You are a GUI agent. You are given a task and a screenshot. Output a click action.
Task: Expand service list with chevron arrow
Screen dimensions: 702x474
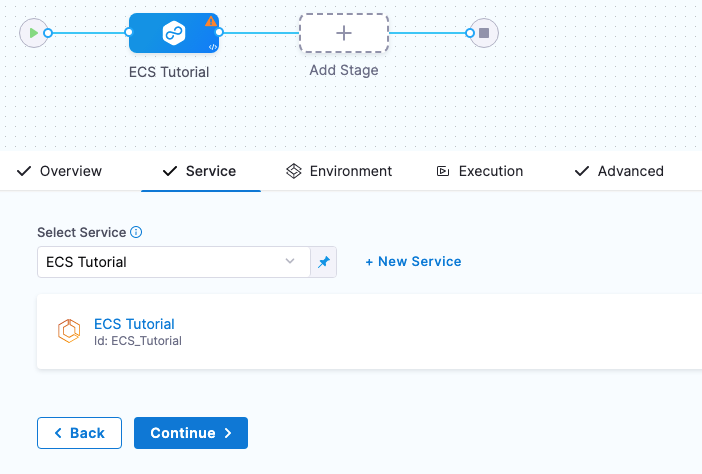pyautogui.click(x=290, y=262)
